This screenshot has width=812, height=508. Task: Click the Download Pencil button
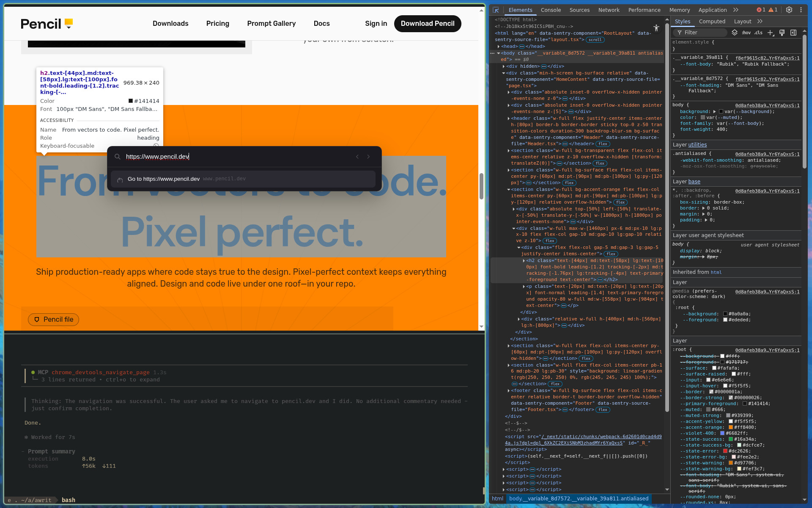pos(428,24)
